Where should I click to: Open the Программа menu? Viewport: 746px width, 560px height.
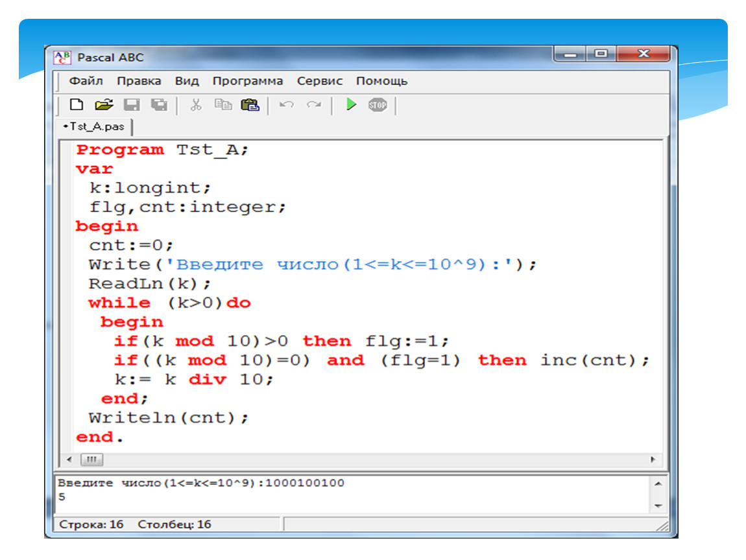pos(248,81)
